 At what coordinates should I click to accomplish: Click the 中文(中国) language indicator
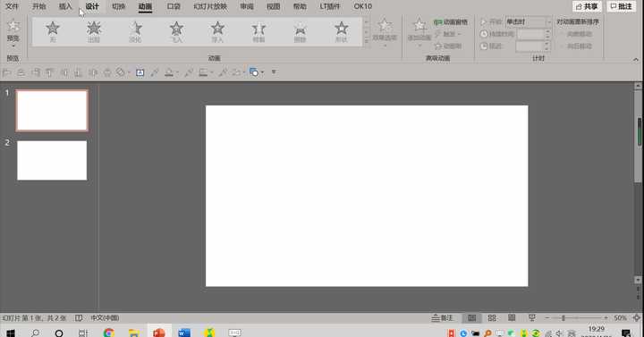(x=105, y=318)
